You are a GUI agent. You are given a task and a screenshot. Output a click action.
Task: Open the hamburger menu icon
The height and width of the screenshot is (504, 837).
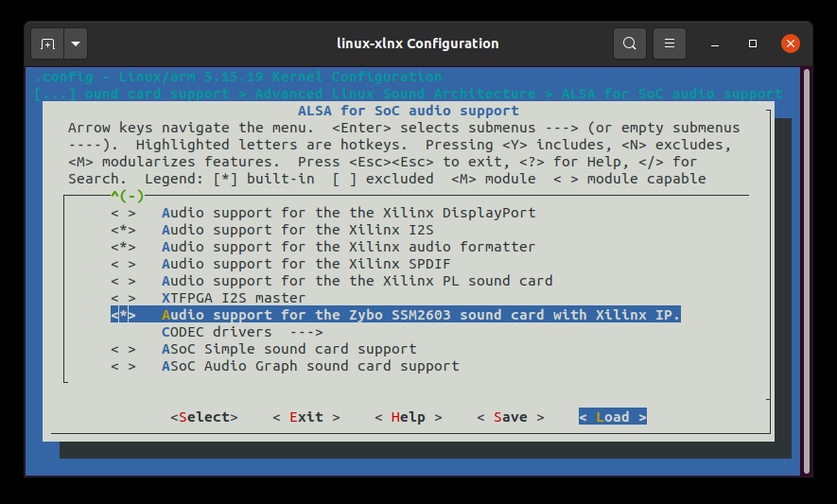coord(670,43)
